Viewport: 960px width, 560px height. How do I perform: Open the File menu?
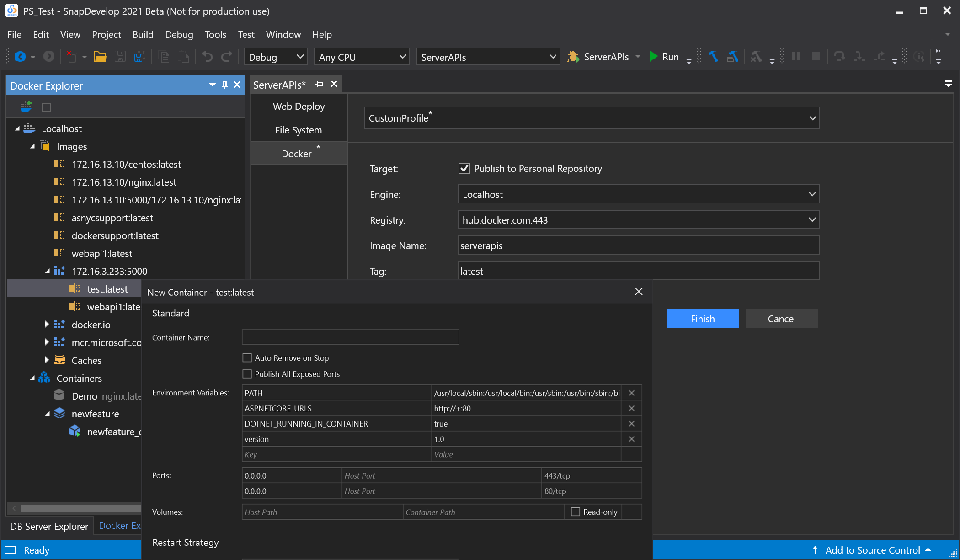point(14,35)
